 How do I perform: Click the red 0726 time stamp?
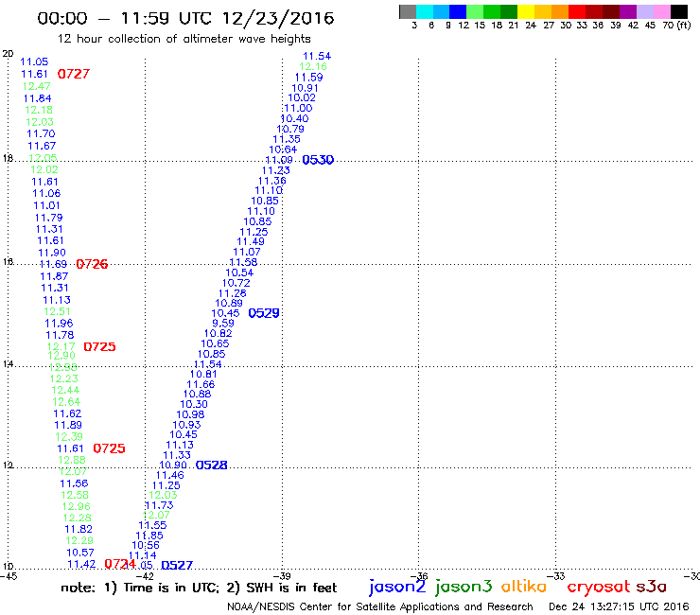coord(92,264)
